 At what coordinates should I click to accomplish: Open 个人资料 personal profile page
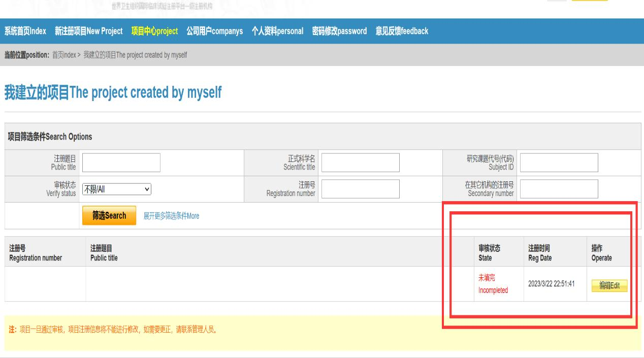[278, 31]
